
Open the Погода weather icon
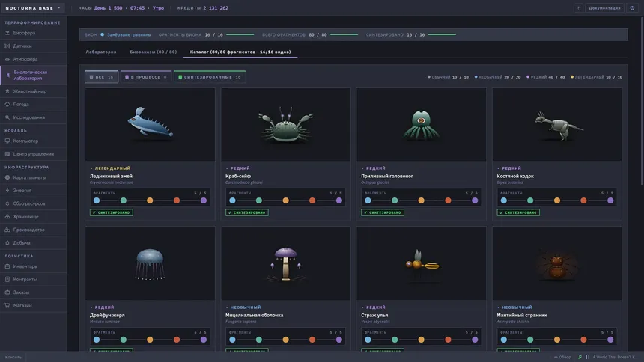[7, 104]
